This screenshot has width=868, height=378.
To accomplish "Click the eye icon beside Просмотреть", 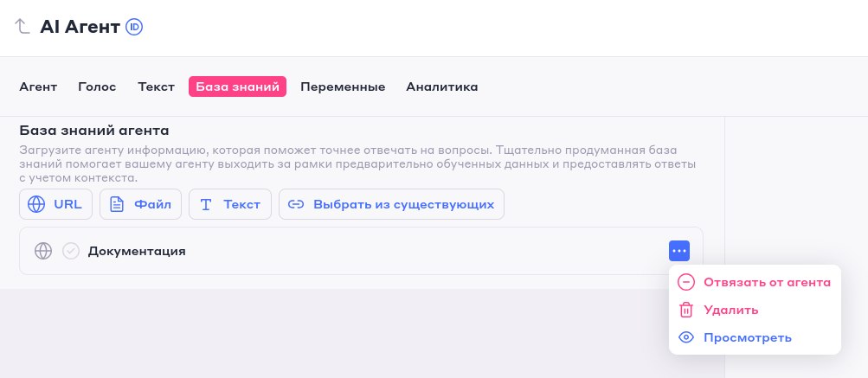I will 686,337.
